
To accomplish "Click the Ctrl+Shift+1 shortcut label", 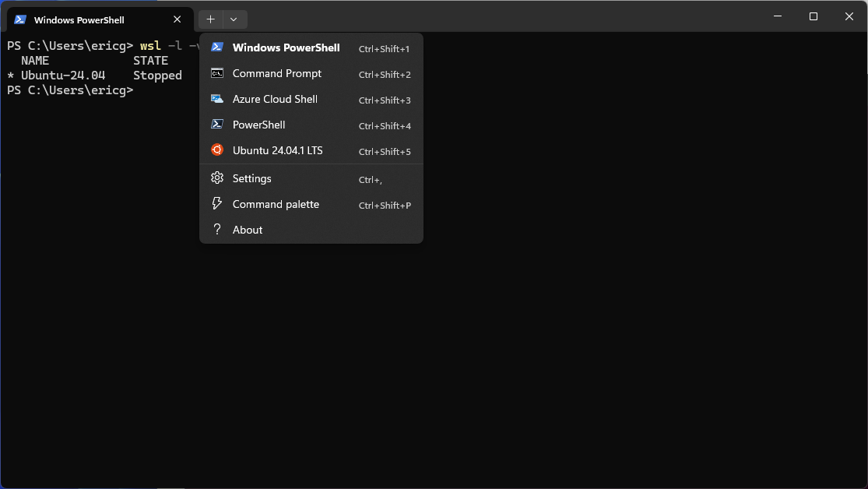I will pyautogui.click(x=384, y=49).
